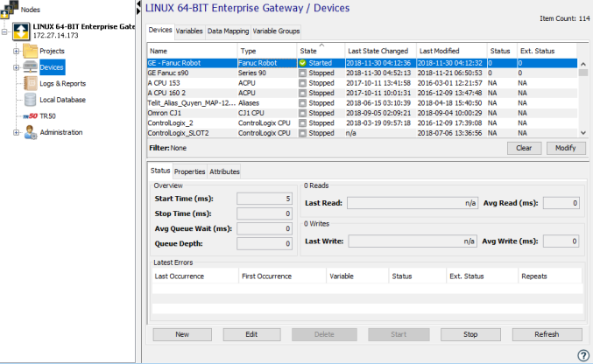The height and width of the screenshot is (364, 593).
Task: Select the TR50 logo icon
Action: 31,115
